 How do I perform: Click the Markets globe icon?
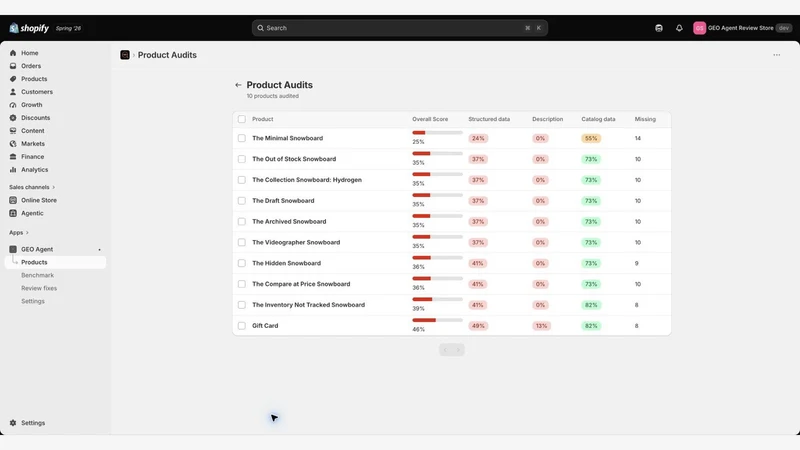(13, 144)
